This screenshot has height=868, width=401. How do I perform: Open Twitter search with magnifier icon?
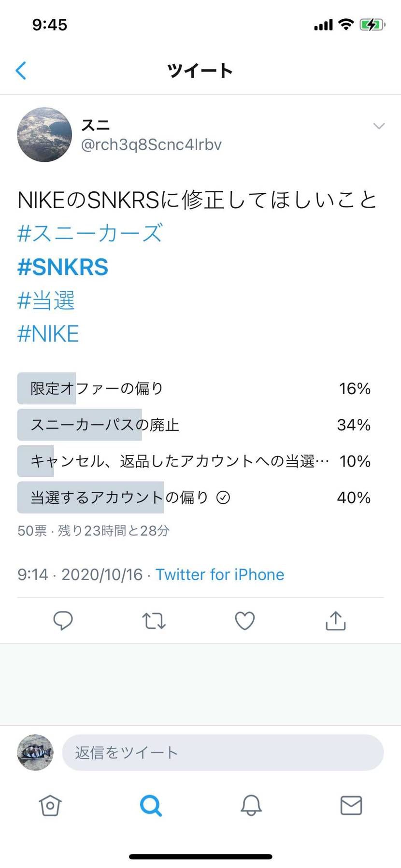tap(150, 806)
